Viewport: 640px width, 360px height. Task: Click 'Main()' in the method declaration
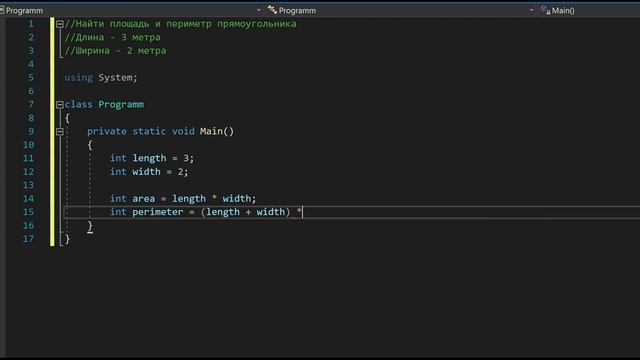tap(217, 131)
